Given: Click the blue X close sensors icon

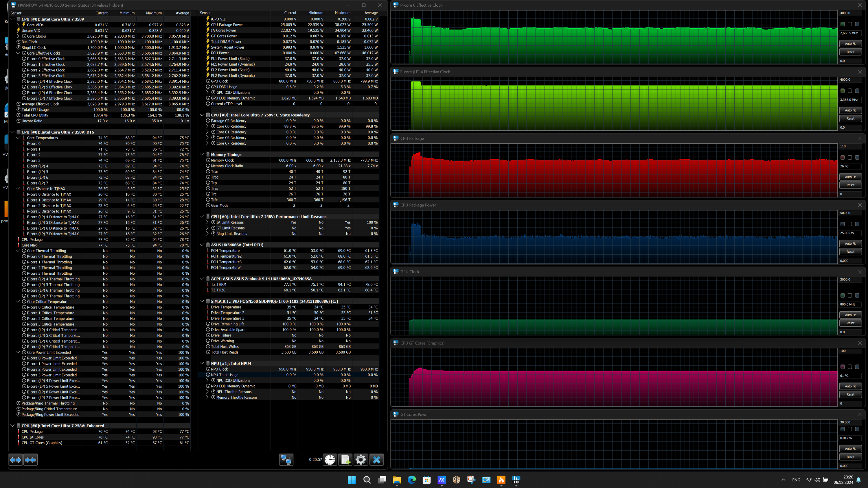Looking at the screenshot, I should point(376,459).
